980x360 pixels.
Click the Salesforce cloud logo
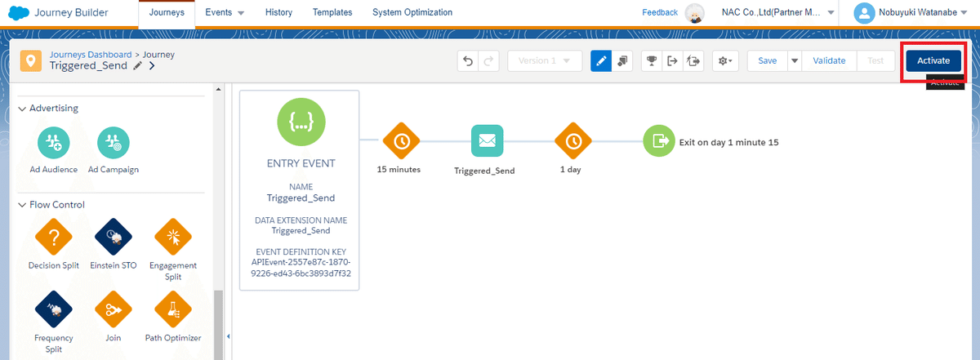coord(17,12)
